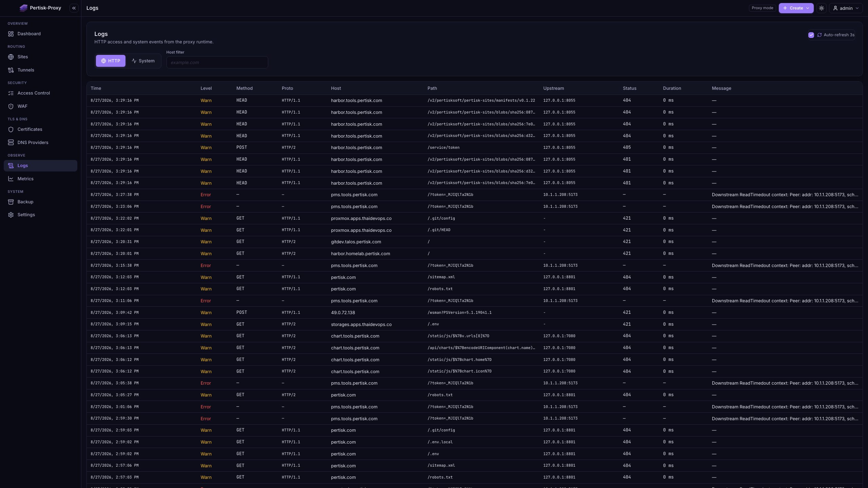
Task: Go to Sites in sidebar
Action: point(40,57)
